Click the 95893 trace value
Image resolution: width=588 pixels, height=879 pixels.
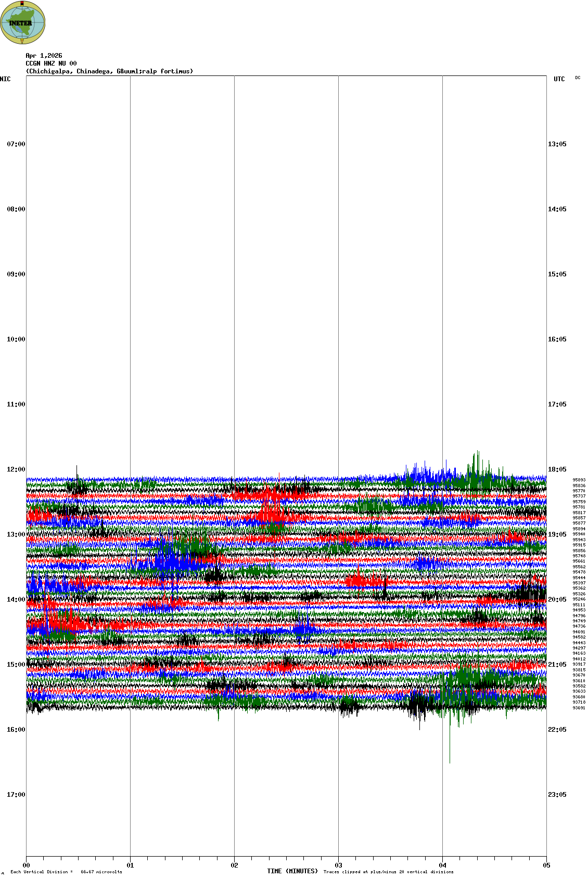[579, 480]
